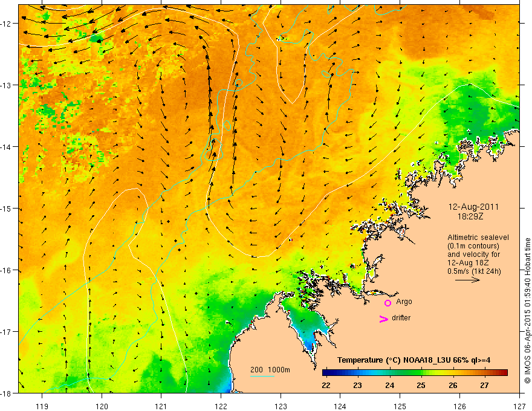Click the magenta Argo circle legend marker
Screen dimensions: 532x411
(388, 303)
